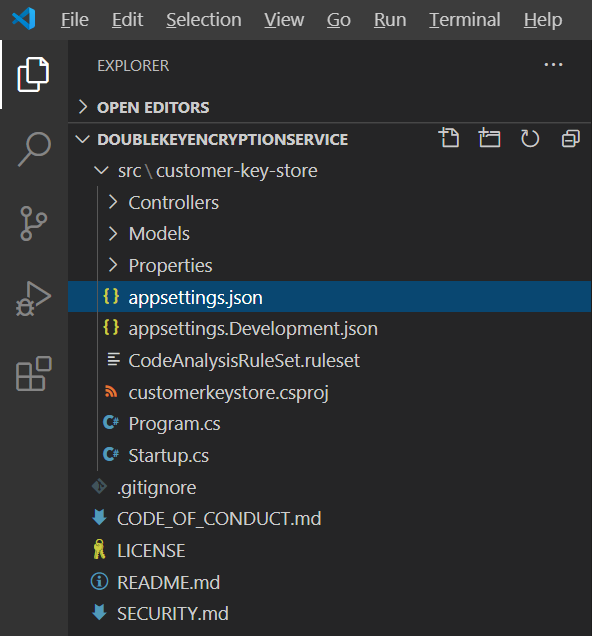The image size is (592, 636).
Task: Collapse the src\customer-key-store folder
Action: point(101,170)
